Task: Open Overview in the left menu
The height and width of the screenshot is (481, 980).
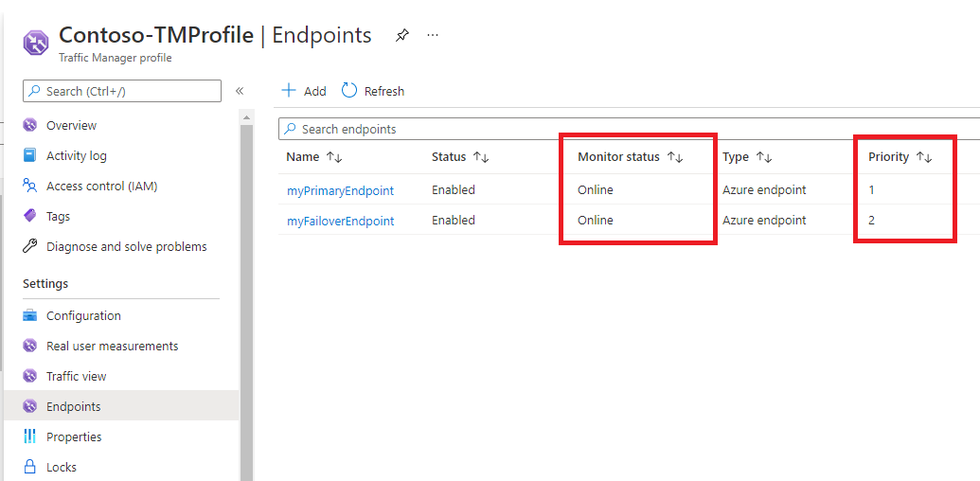Action: pyautogui.click(x=71, y=125)
